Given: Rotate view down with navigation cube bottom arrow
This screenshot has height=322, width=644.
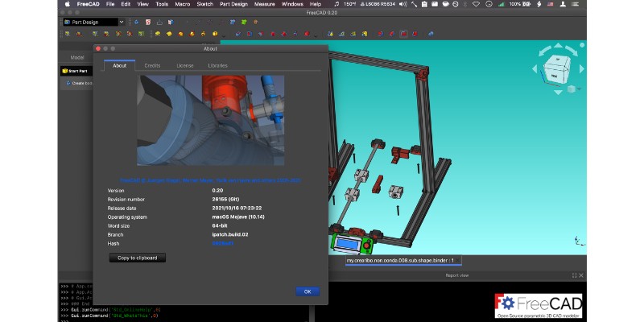Looking at the screenshot, I should (558, 93).
